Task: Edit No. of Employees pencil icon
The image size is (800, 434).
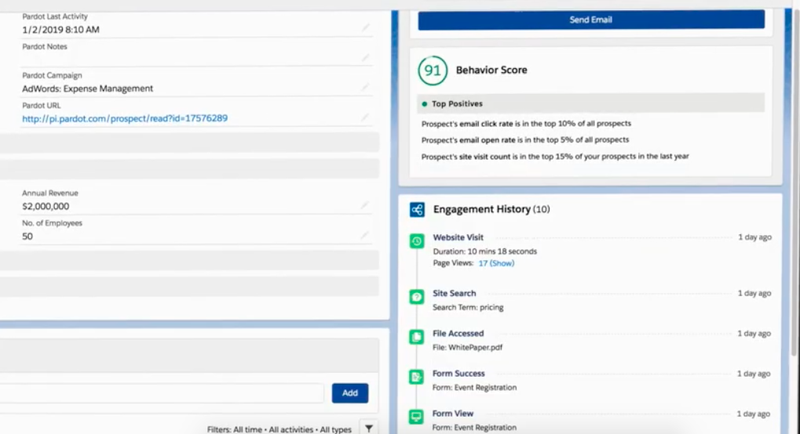Action: coord(364,235)
